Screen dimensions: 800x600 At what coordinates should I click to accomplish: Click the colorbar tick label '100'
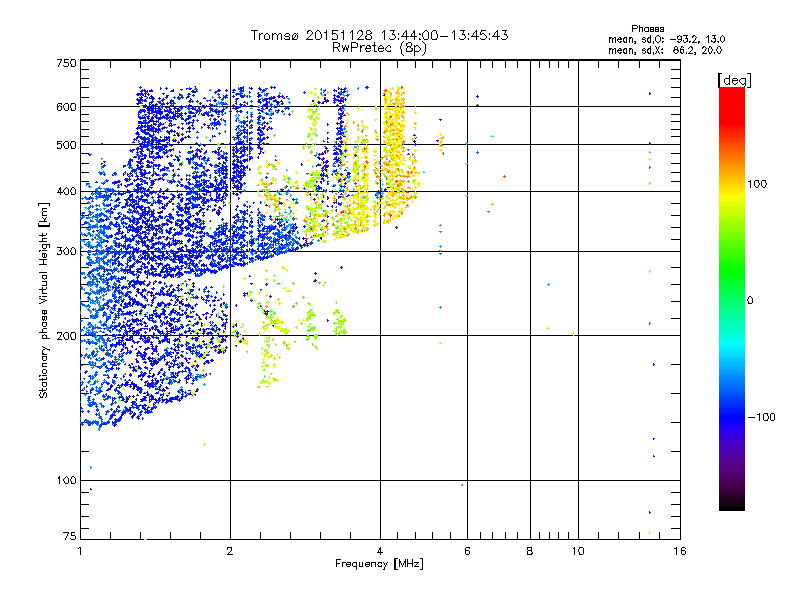click(757, 184)
